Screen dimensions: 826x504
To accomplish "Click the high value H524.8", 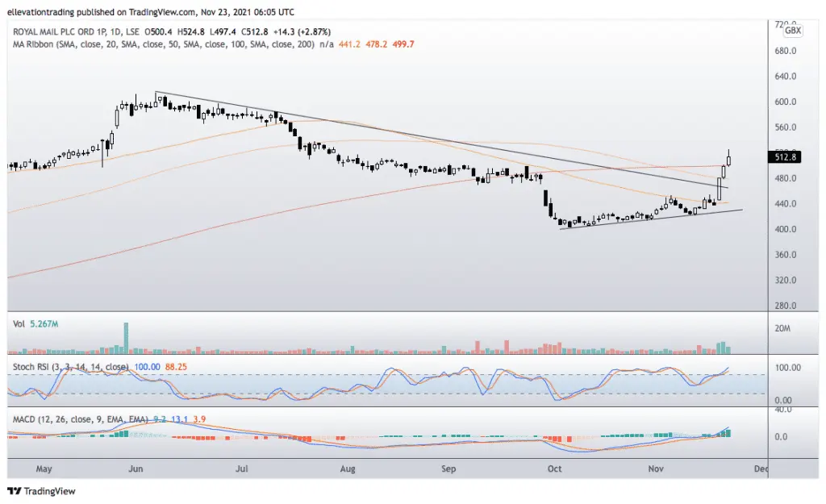I will pos(190,31).
